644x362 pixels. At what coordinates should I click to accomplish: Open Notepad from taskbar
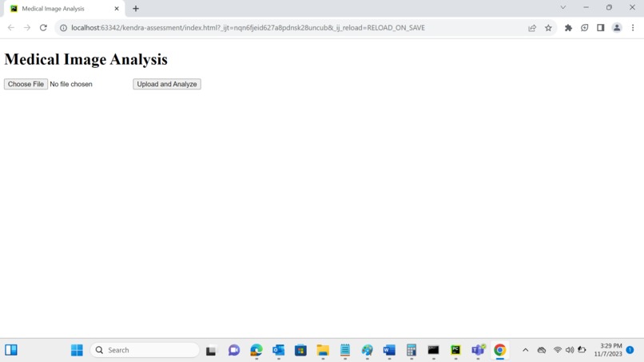point(345,350)
